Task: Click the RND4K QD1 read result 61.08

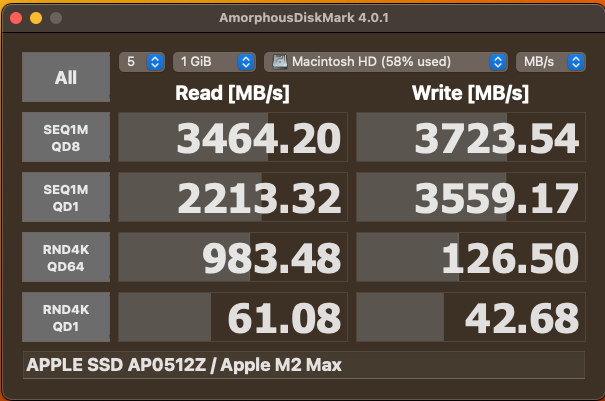Action: tap(233, 318)
